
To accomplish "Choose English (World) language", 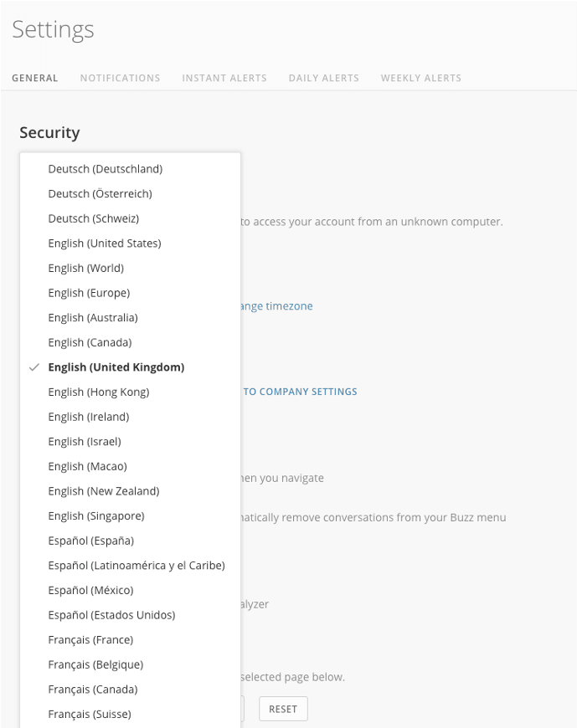I will [85, 269].
